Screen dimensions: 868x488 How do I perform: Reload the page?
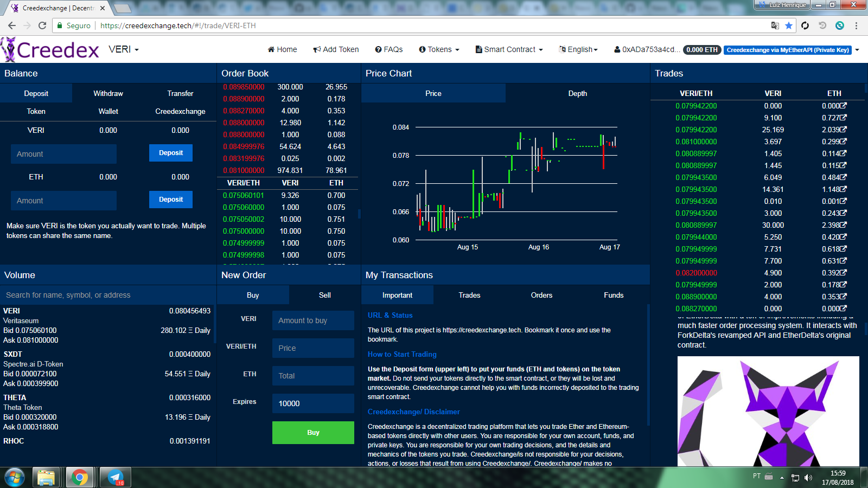point(42,25)
